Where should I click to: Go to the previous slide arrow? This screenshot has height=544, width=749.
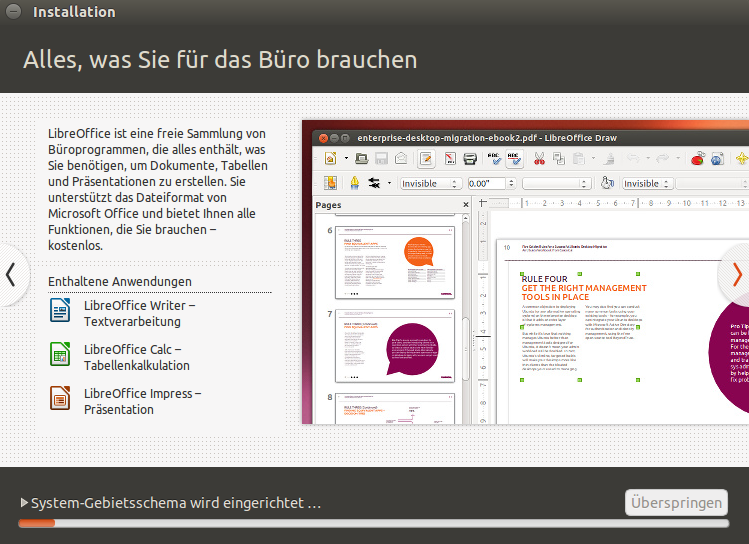(x=11, y=275)
